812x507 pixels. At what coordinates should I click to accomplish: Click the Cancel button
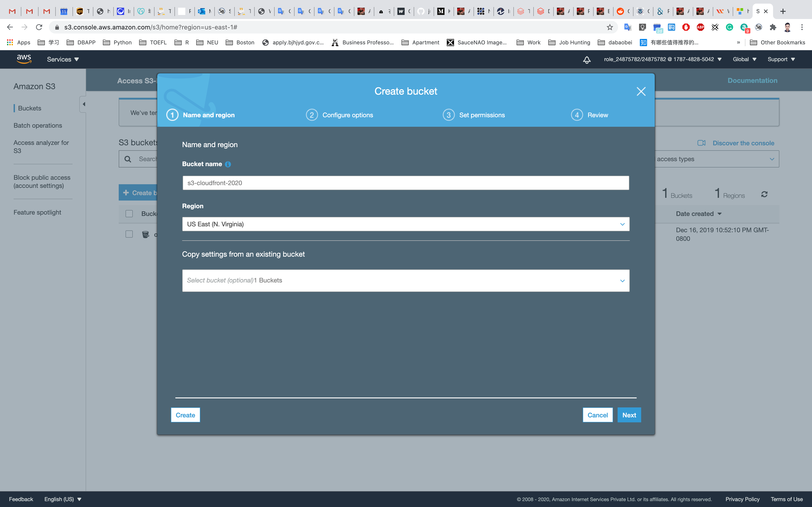[x=597, y=415]
